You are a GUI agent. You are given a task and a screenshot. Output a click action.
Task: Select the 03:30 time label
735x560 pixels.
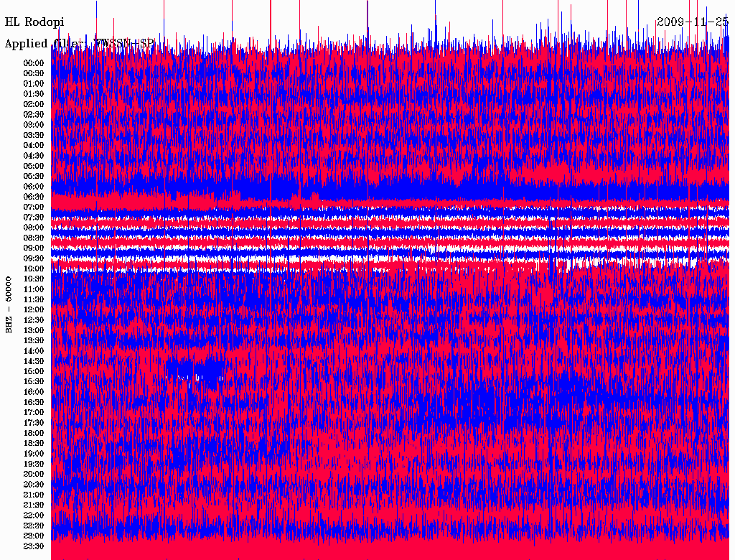[x=34, y=136]
